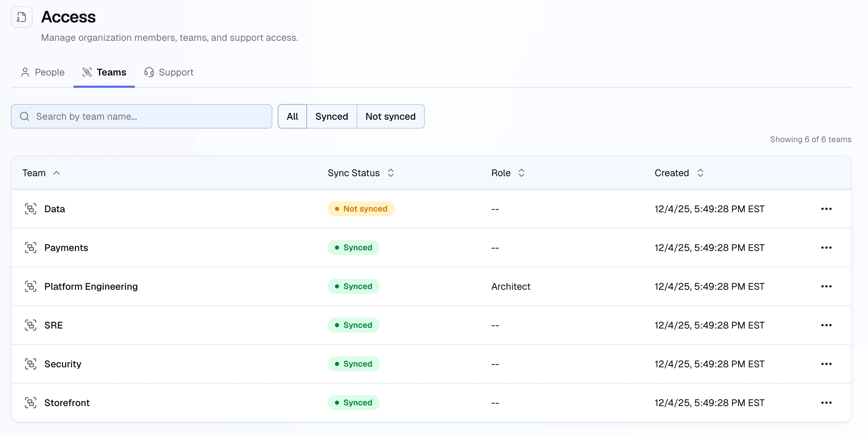868x436 pixels.
Task: Click the SRE team name
Action: click(53, 325)
